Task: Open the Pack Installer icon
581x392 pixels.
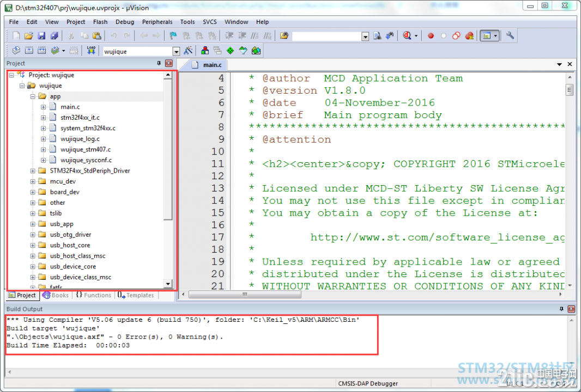Action: 256,51
